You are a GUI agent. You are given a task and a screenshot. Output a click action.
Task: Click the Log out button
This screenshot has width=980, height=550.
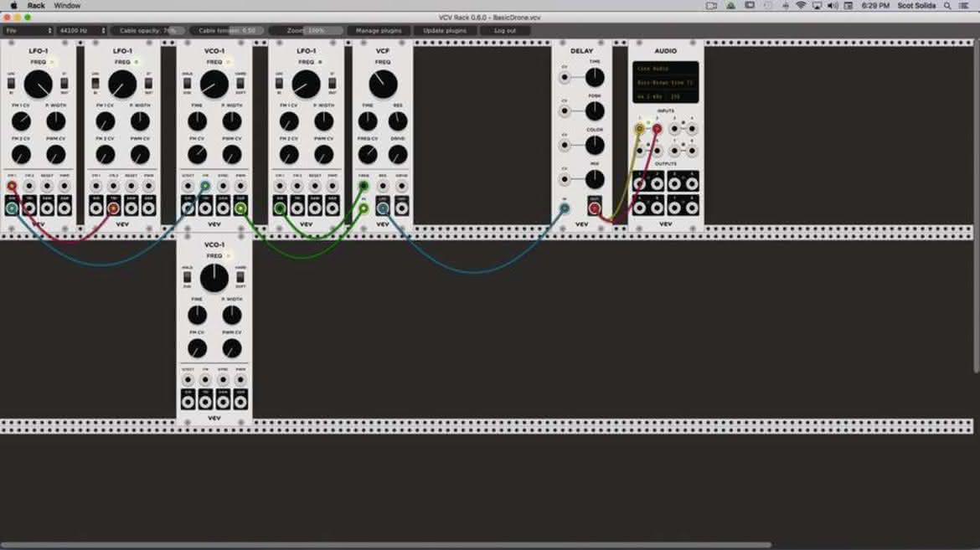coord(505,31)
